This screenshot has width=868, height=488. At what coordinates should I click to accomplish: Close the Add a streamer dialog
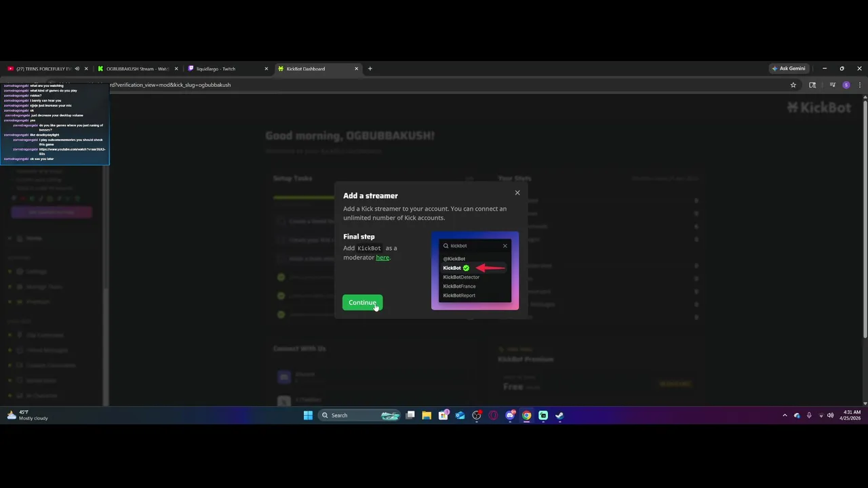(517, 192)
